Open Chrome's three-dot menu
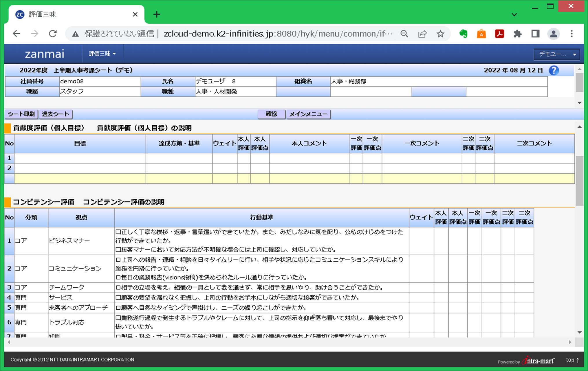The height and width of the screenshot is (371, 588). coord(572,34)
